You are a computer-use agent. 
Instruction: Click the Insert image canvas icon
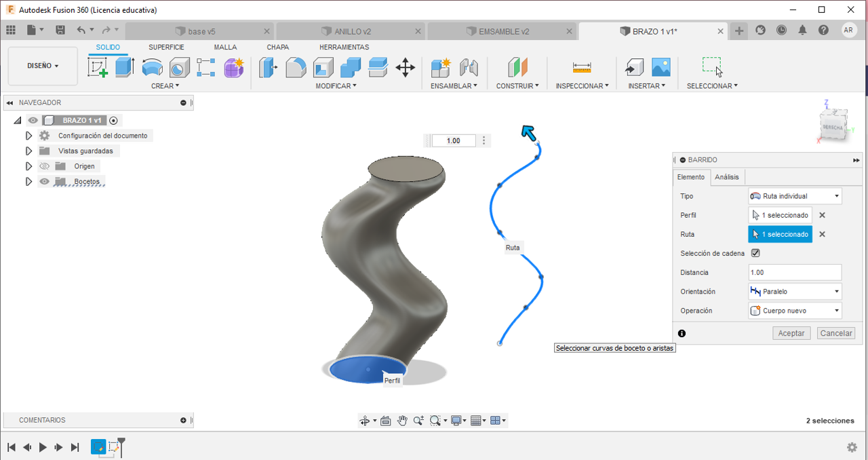(661, 67)
